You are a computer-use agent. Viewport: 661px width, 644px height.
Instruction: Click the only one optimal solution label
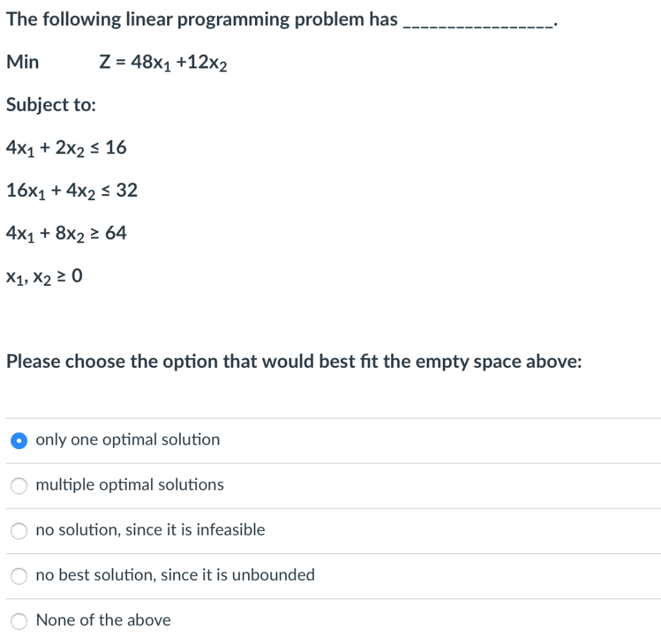point(128,439)
